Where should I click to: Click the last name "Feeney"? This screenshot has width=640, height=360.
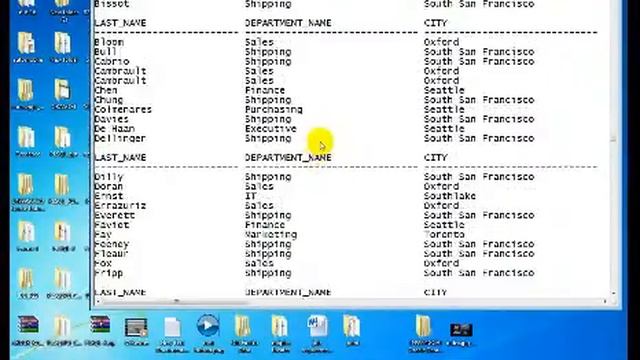pos(111,244)
